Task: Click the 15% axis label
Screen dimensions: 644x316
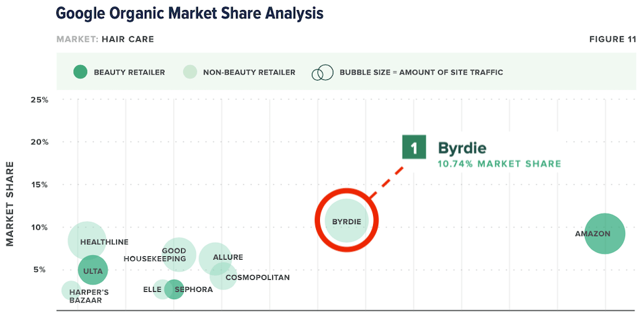Action: [40, 185]
